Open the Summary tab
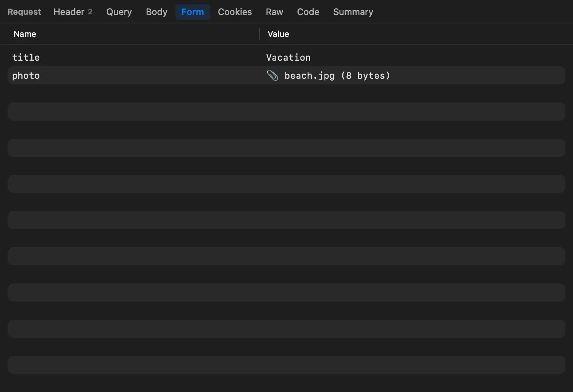 [353, 12]
